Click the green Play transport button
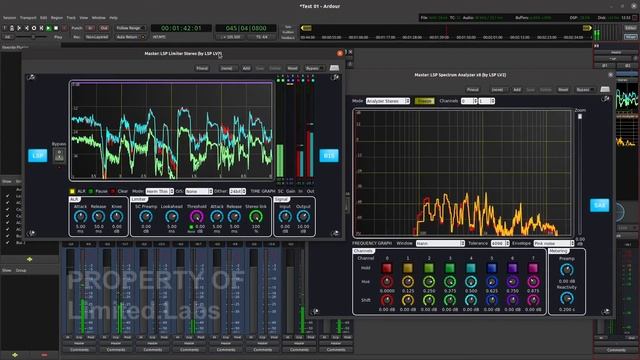Viewport: 640px width, 360px height. (49, 28)
